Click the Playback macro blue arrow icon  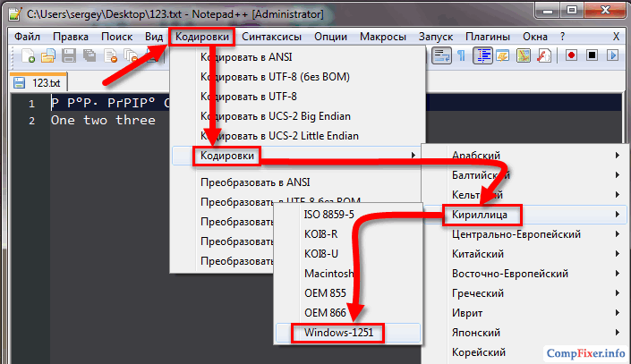tap(612, 55)
